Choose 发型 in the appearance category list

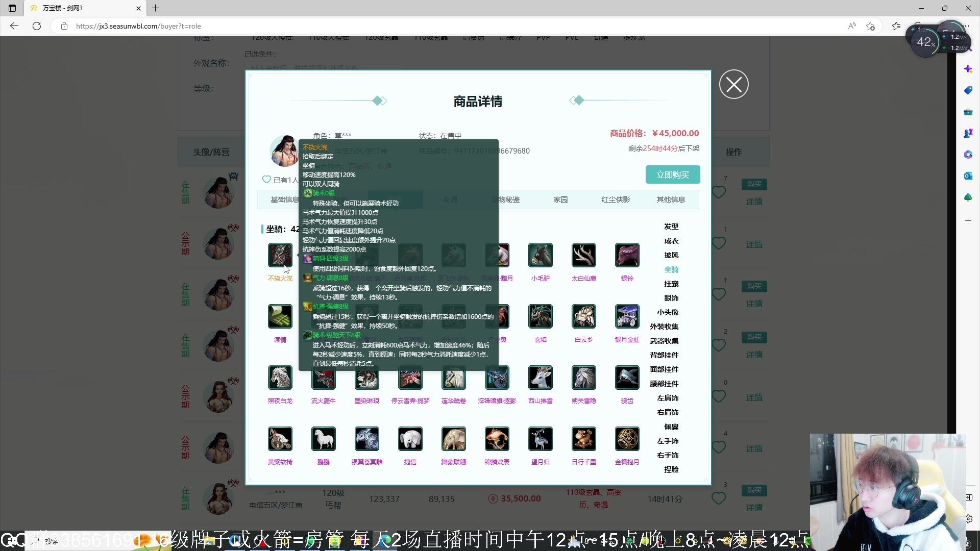pyautogui.click(x=671, y=227)
